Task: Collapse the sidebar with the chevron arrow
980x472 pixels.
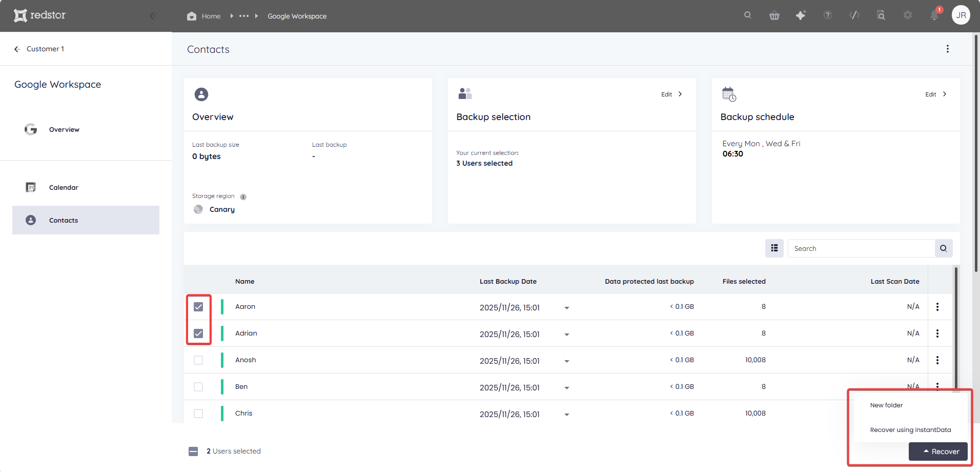Action: [152, 16]
